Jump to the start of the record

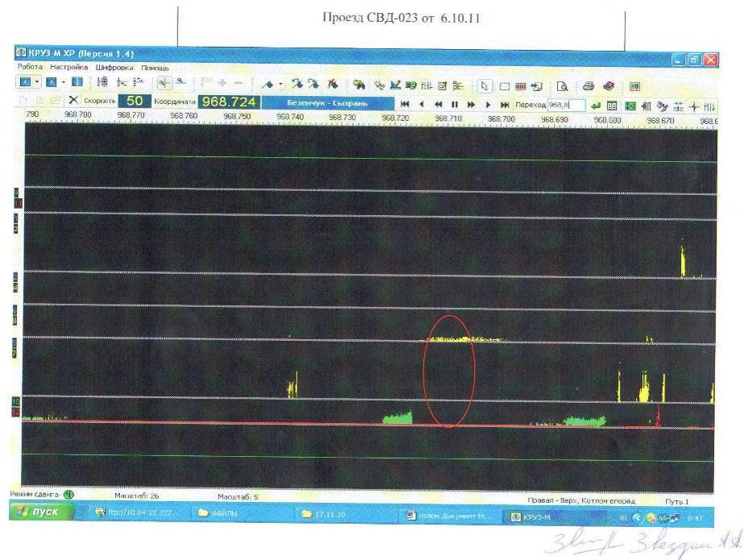pyautogui.click(x=405, y=104)
